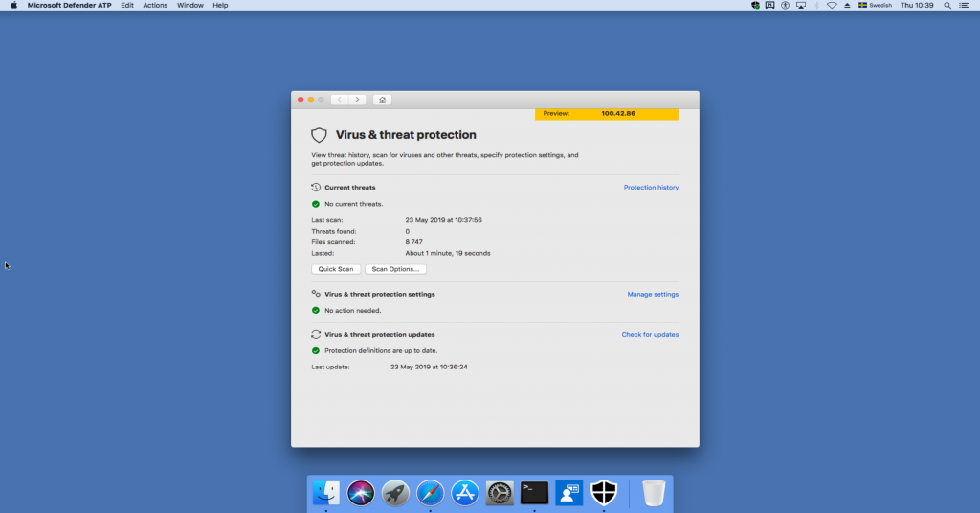Open Microsoft Defender shield icon in Dock

coord(603,493)
